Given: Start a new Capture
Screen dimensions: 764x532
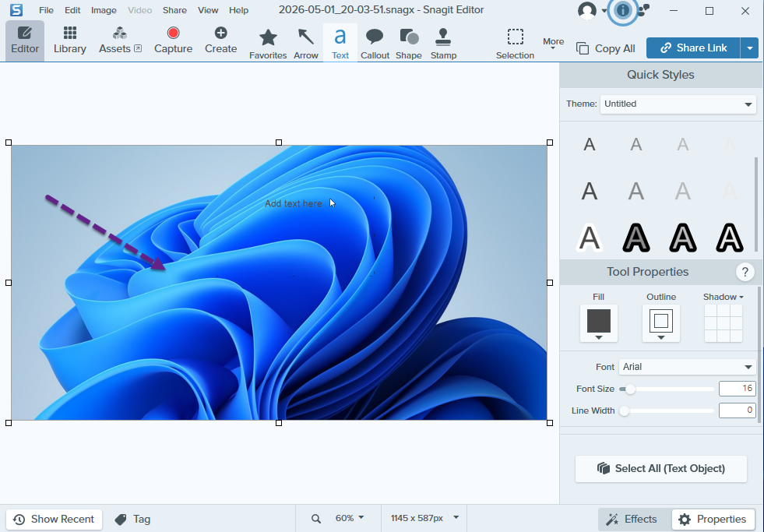Looking at the screenshot, I should tap(173, 41).
